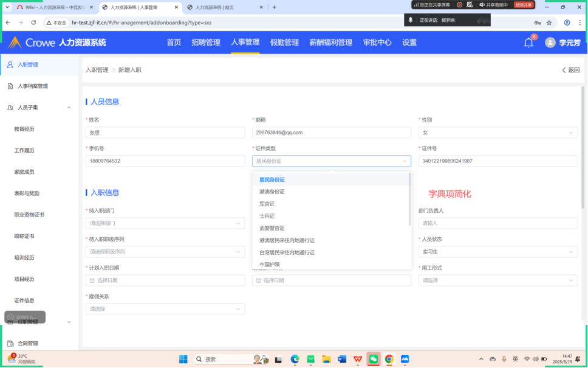588x368 pixels.
Task: Click the notification bell icon
Action: (x=528, y=43)
